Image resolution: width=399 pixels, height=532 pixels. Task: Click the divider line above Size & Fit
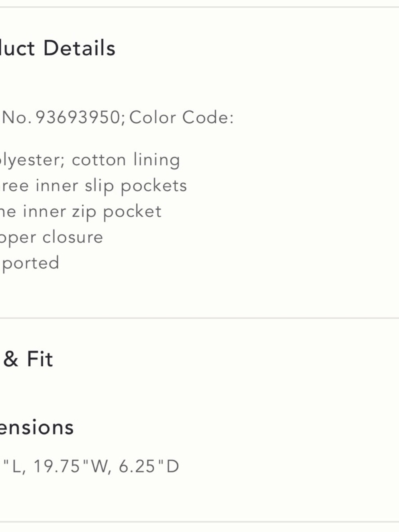199,318
